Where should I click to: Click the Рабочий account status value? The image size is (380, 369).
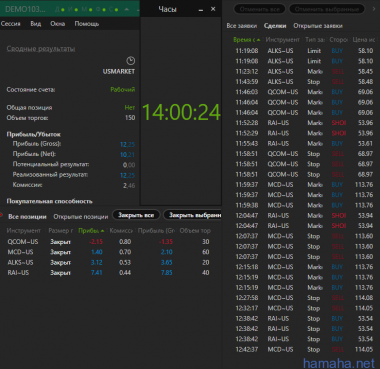[123, 90]
